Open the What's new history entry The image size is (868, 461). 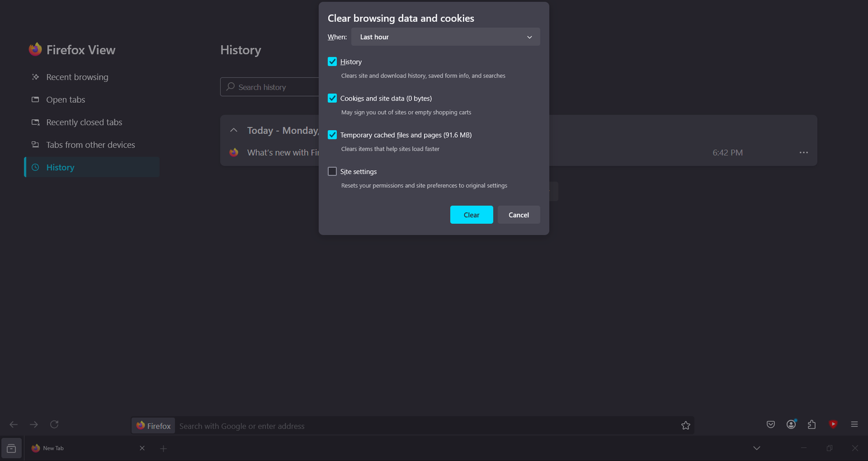[x=283, y=153]
